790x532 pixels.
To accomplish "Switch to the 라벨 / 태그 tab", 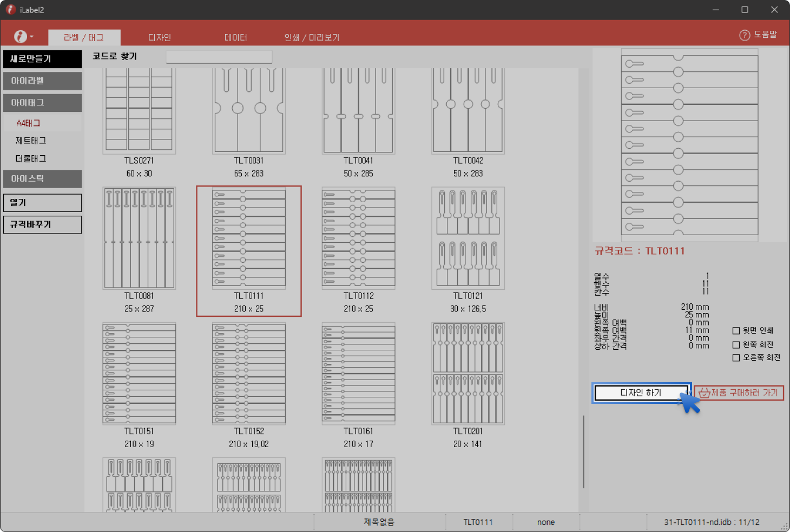I will (84, 37).
